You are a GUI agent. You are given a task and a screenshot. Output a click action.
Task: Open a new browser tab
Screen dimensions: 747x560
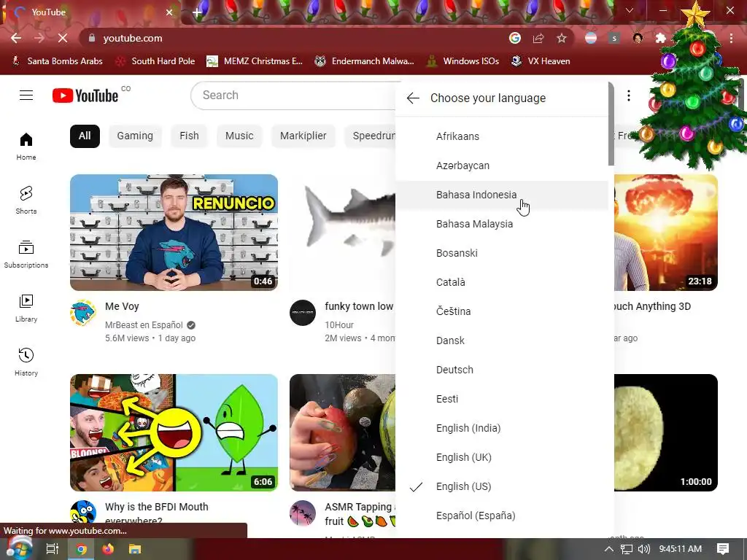pyautogui.click(x=197, y=12)
